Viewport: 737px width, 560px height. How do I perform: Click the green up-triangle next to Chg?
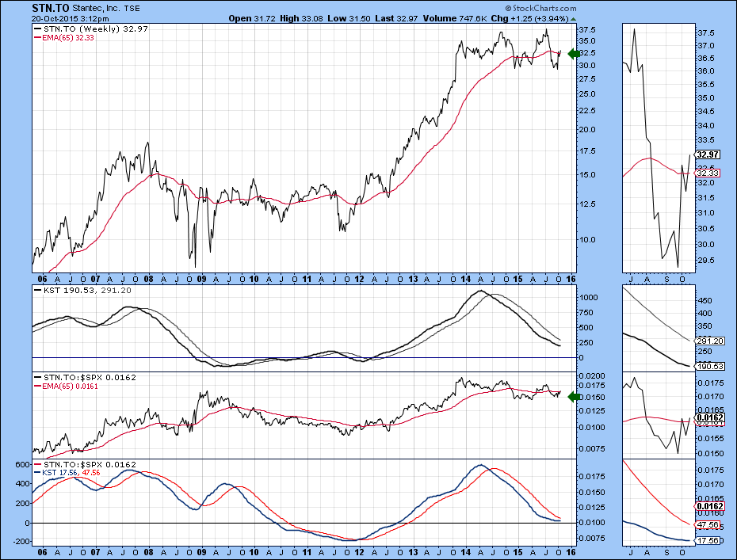572,19
